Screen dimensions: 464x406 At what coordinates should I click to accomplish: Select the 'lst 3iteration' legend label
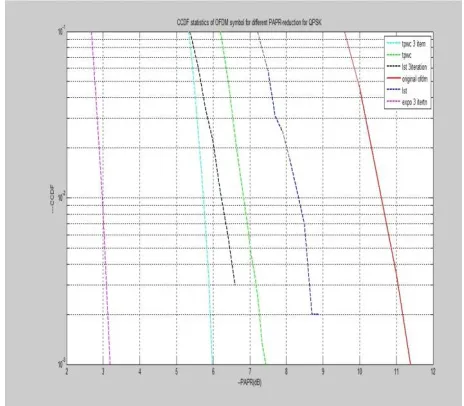[414, 67]
